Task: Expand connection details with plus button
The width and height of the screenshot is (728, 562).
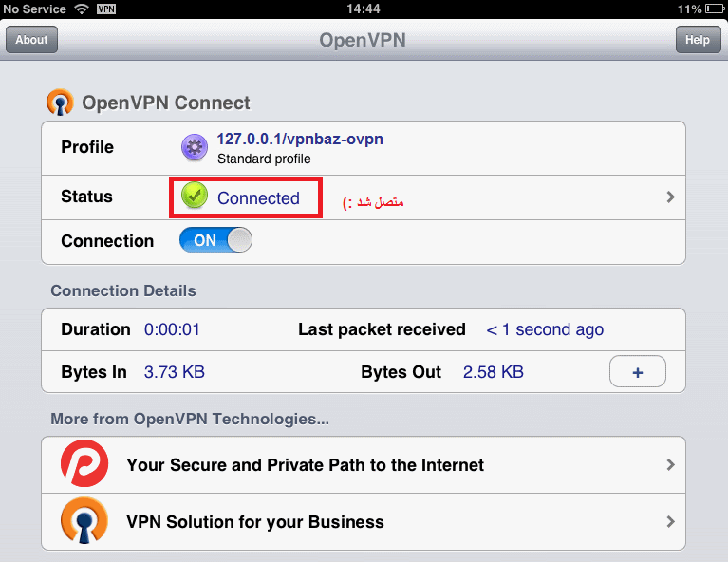Action: coord(638,371)
